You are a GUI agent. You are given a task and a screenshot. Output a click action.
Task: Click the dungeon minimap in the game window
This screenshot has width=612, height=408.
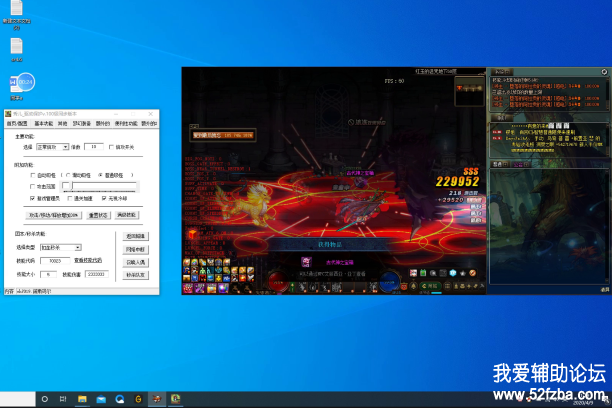point(470,91)
